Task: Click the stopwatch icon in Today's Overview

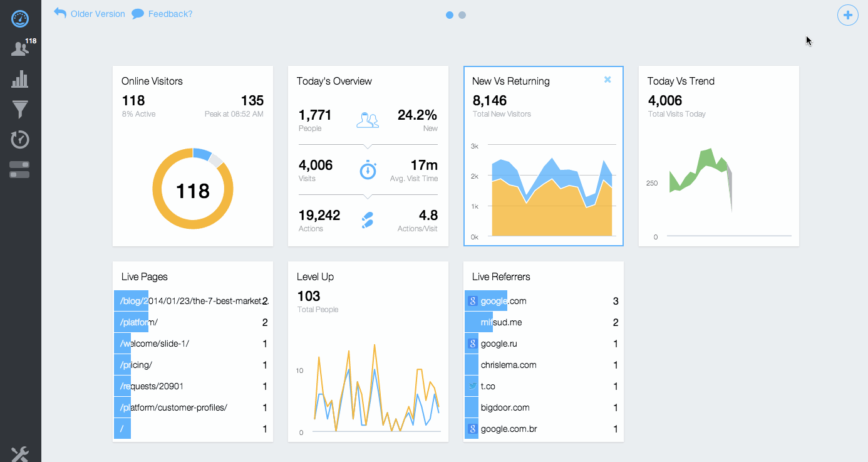Action: tap(368, 169)
